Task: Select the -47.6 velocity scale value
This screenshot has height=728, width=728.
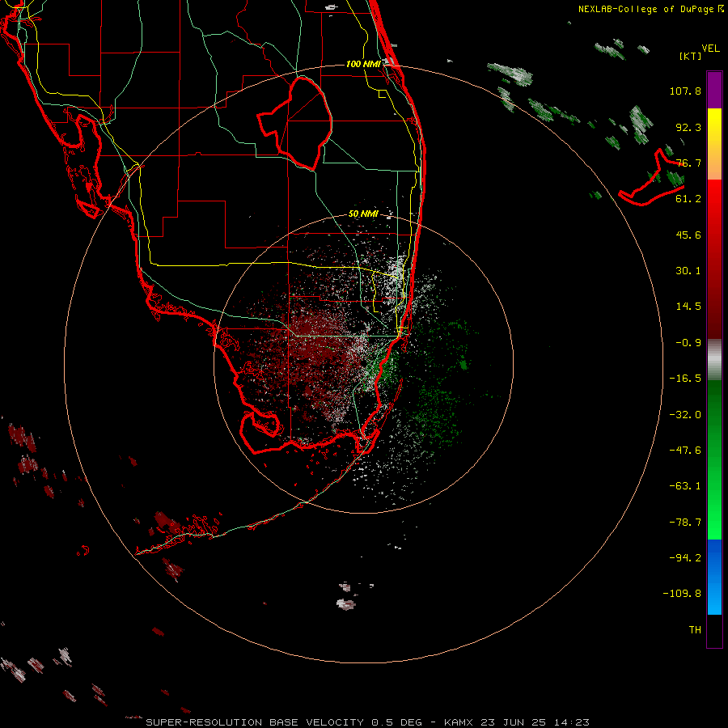Action: tap(685, 451)
